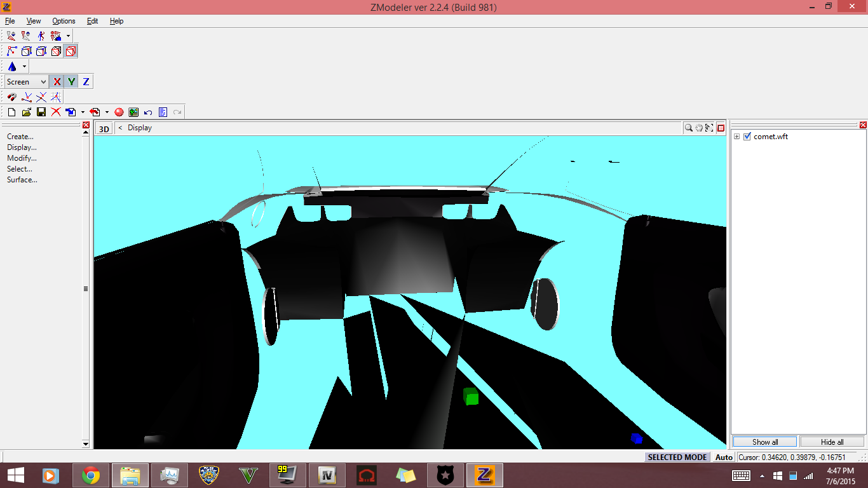Open file with the folder icon
868x488 pixels.
pos(26,112)
